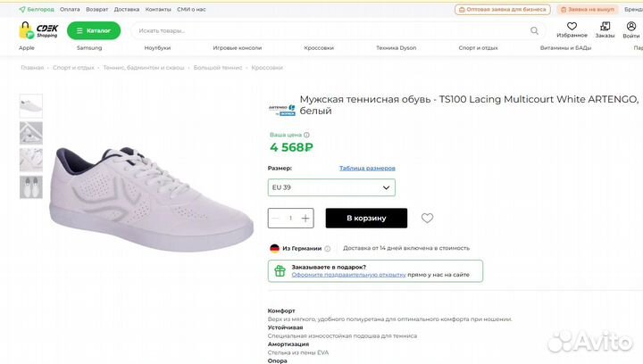Select the second shoe thumbnail image

point(31,133)
